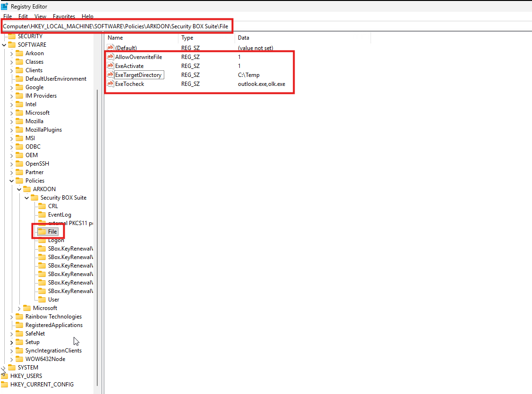Click the Mozilla folder icon
Image resolution: width=532 pixels, height=394 pixels.
(x=20, y=121)
